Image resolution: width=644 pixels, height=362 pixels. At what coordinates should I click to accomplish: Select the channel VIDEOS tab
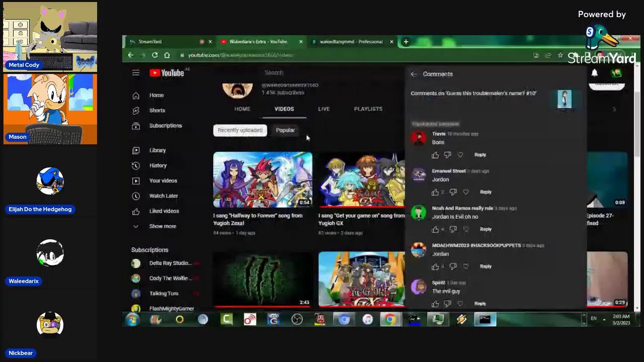point(284,109)
